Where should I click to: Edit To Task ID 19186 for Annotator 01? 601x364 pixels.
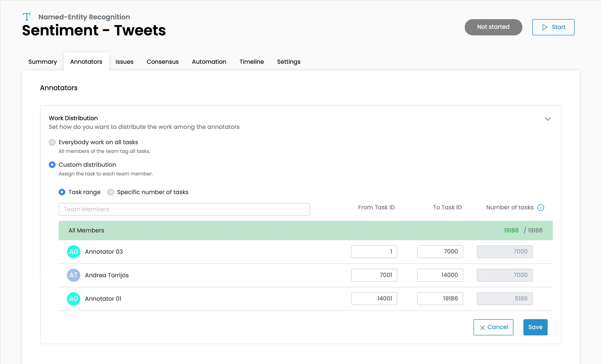point(440,299)
